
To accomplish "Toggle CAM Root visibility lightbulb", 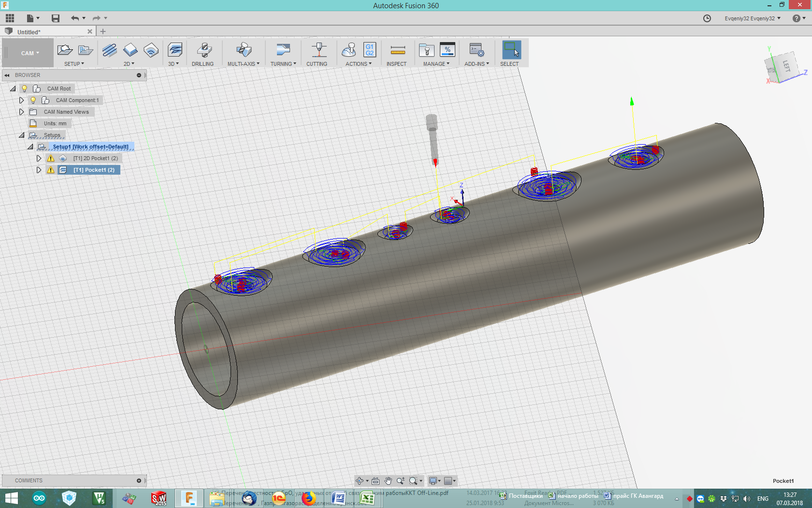I will coord(24,89).
